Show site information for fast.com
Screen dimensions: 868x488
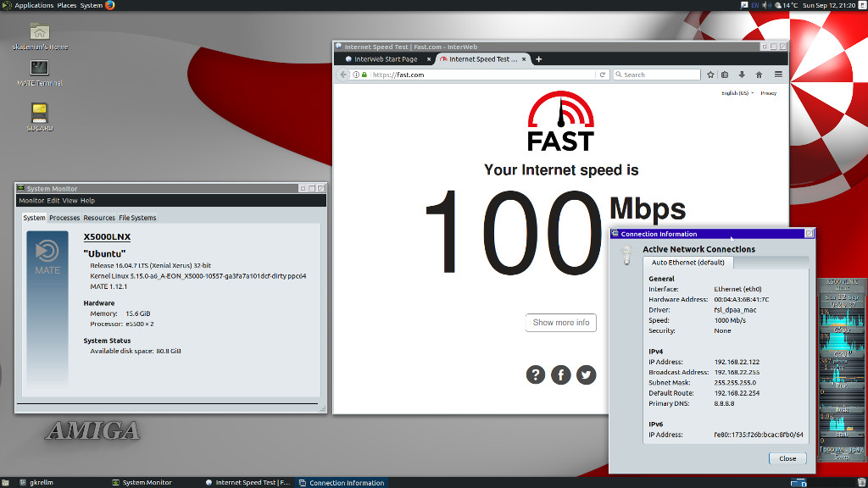click(356, 75)
